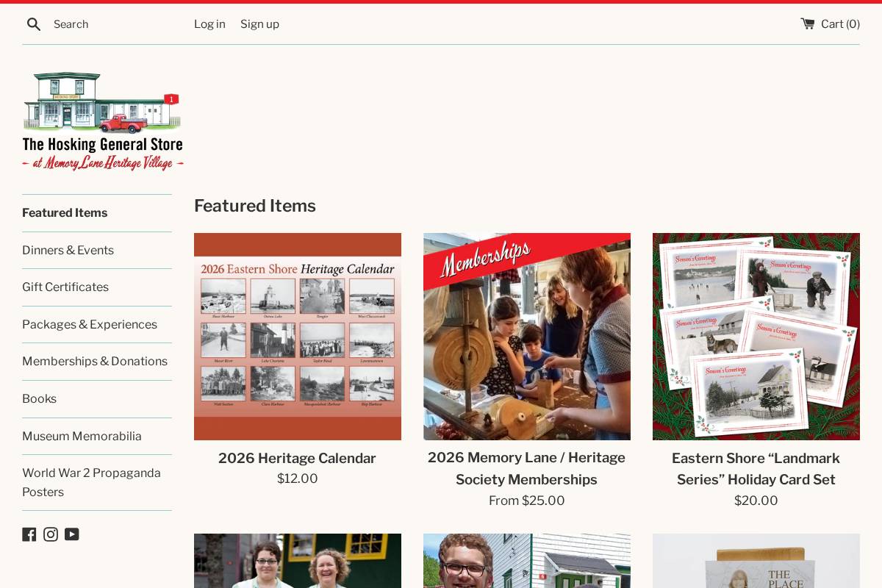The image size is (882, 588).
Task: Navigate to Gift Certificates
Action: (65, 287)
